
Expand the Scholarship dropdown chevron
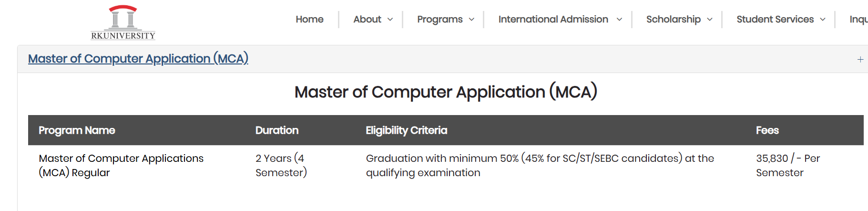710,20
